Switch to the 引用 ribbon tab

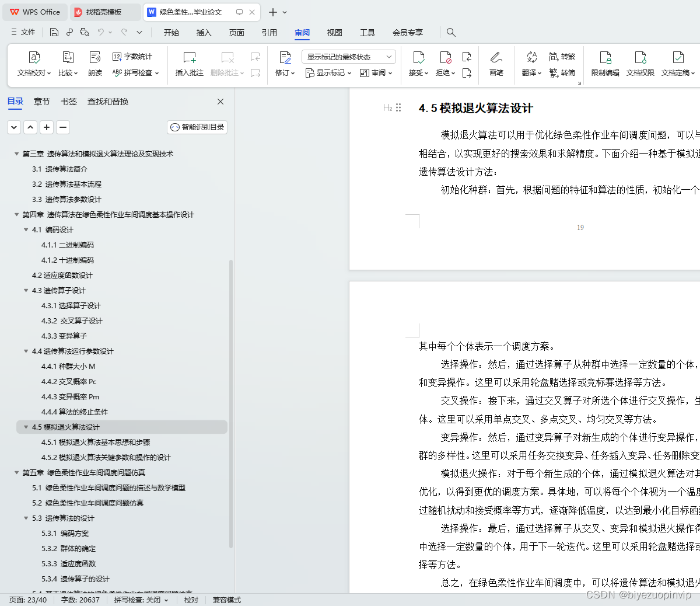coord(269,33)
